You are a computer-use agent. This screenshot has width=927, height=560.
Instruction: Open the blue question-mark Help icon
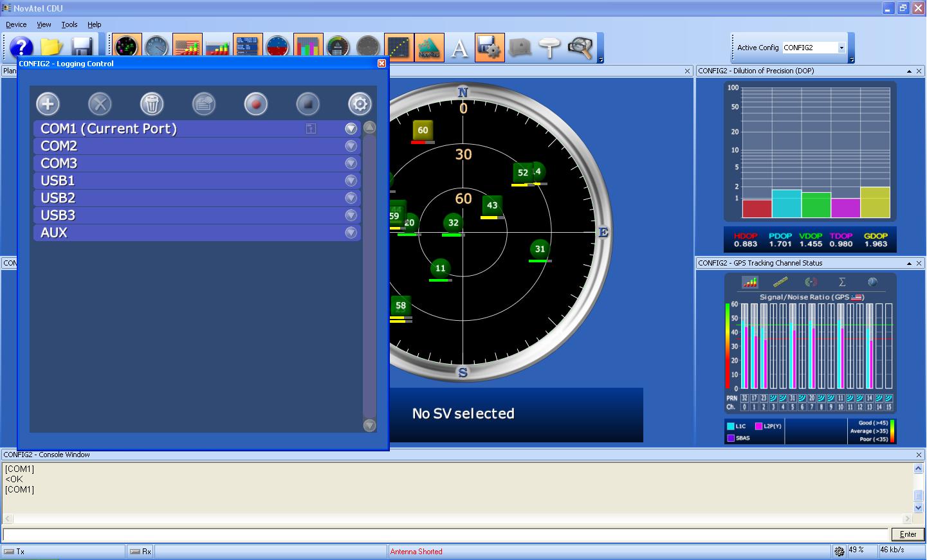pyautogui.click(x=21, y=48)
